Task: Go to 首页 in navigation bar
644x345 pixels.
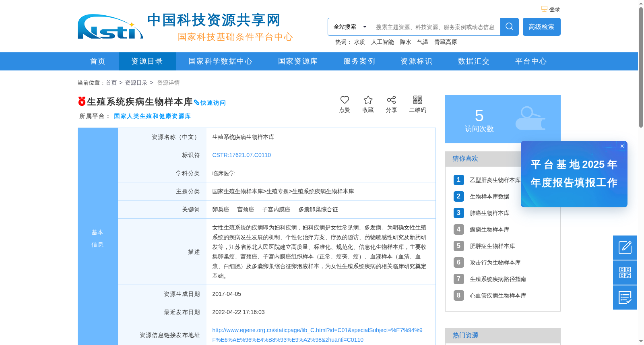Action: click(98, 61)
